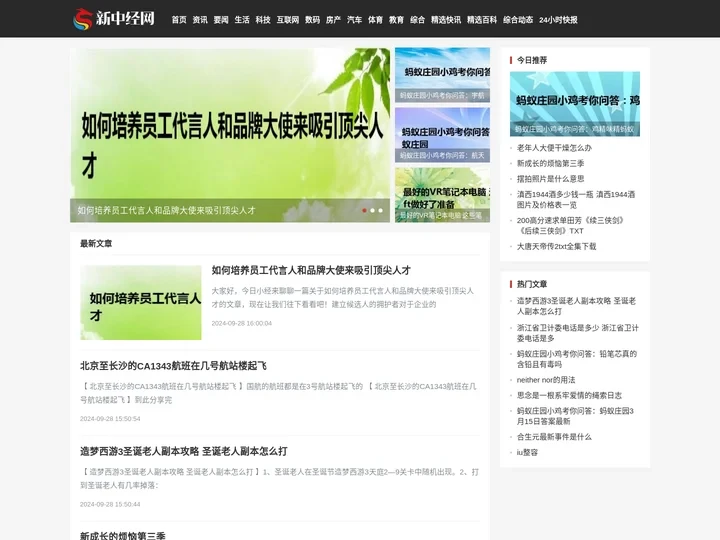
Task: Open link 新成长的烦恼第三季 in 今日推荐
Action: [x=551, y=163]
